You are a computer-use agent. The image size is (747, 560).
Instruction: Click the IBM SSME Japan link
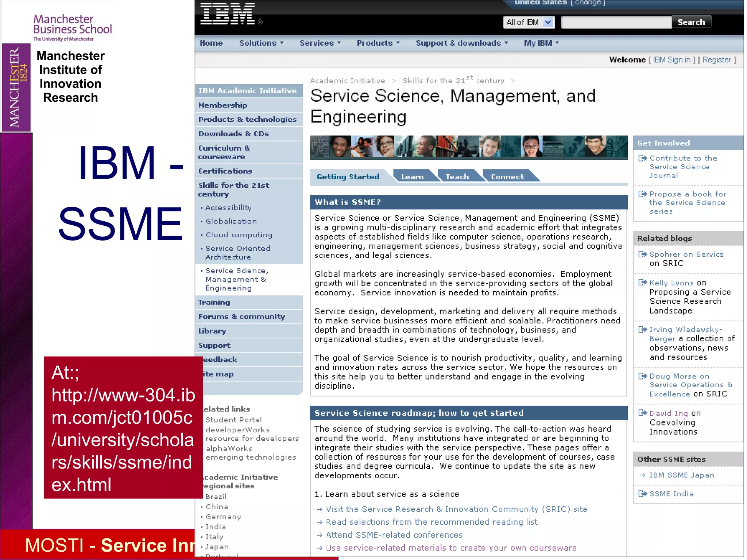coord(682,475)
